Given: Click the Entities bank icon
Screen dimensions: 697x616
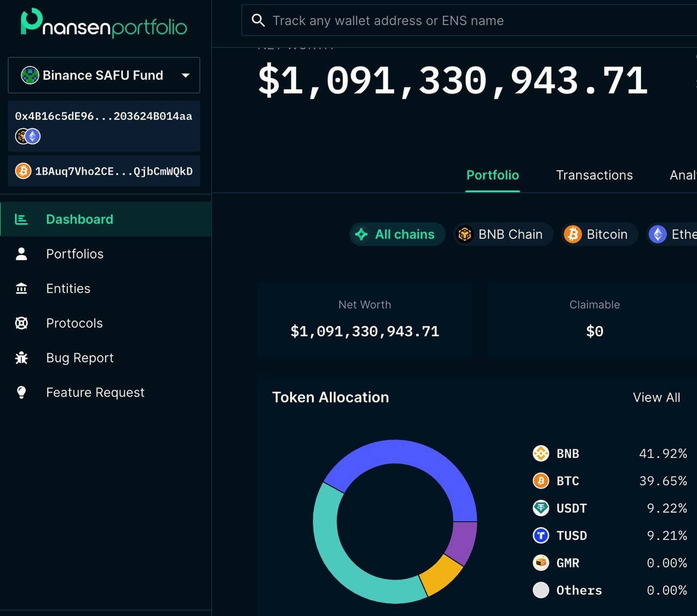Looking at the screenshot, I should coord(21,288).
